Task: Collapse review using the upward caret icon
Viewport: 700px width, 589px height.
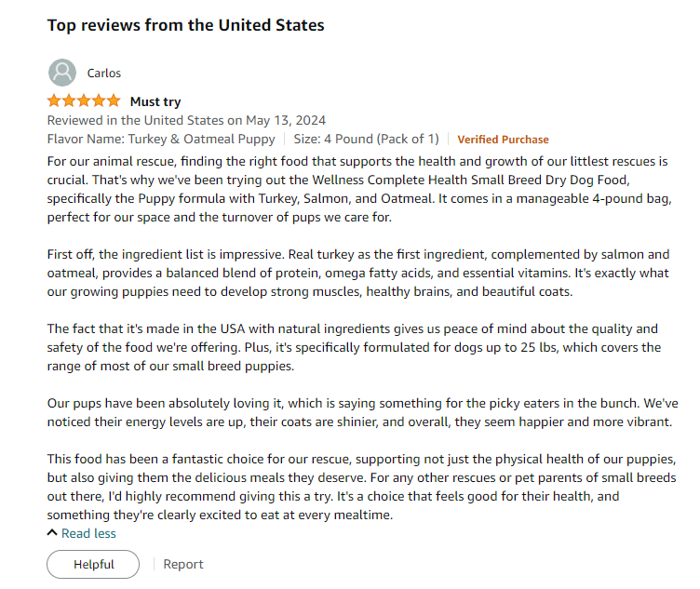Action: [x=52, y=533]
